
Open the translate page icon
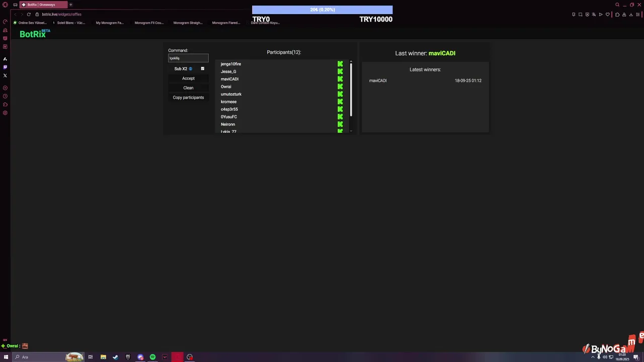pos(594,14)
